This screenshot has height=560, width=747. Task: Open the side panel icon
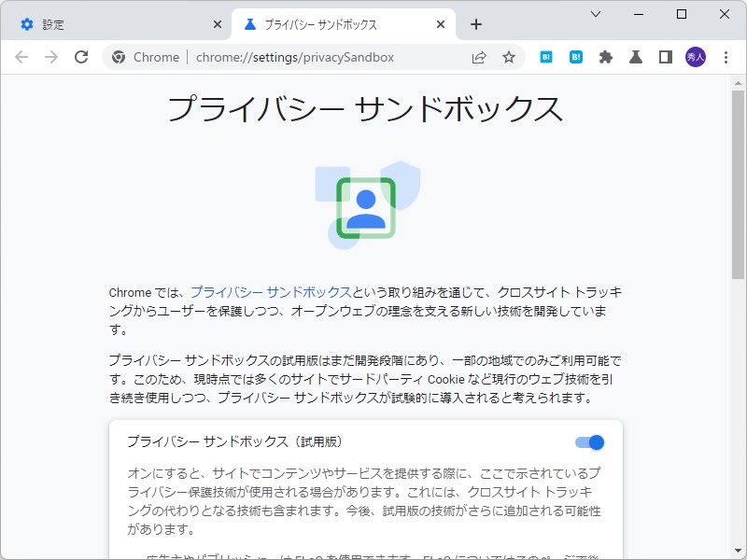click(x=664, y=57)
